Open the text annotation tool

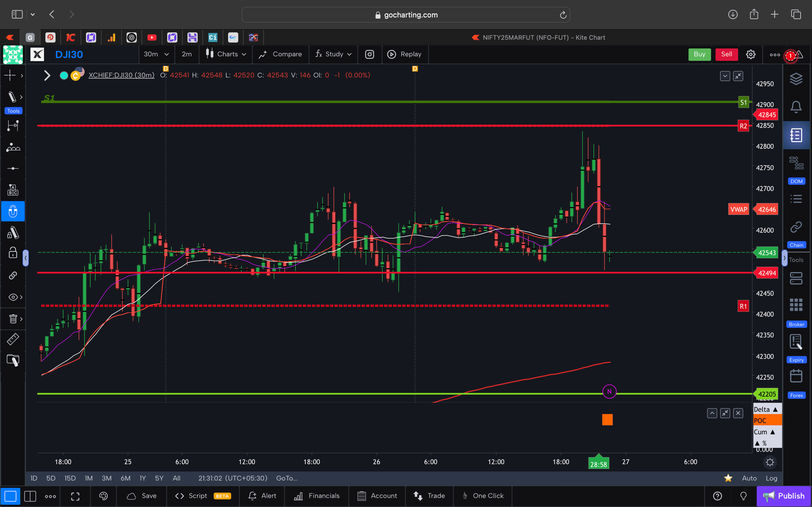click(x=13, y=189)
